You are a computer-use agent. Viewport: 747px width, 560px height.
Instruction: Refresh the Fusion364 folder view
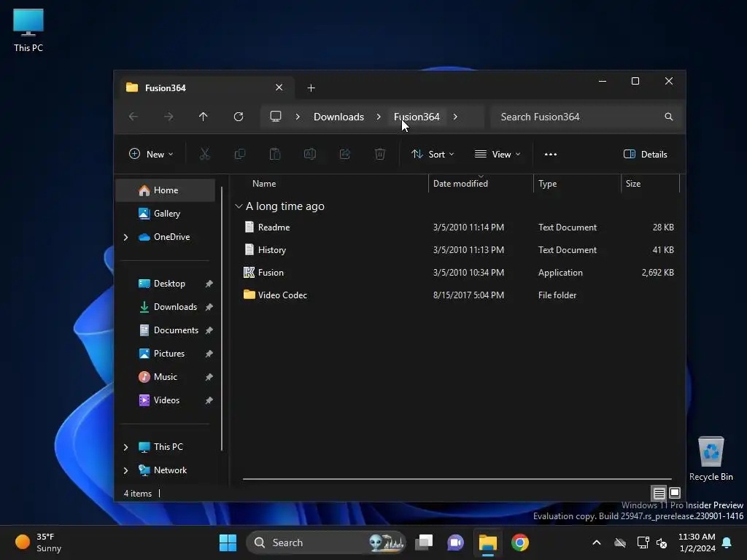(x=239, y=117)
